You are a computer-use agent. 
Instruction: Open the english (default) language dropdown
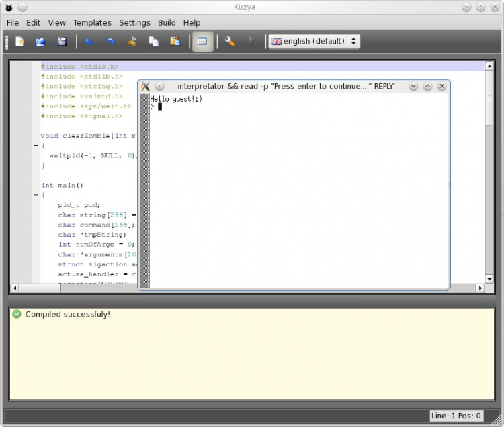(314, 42)
